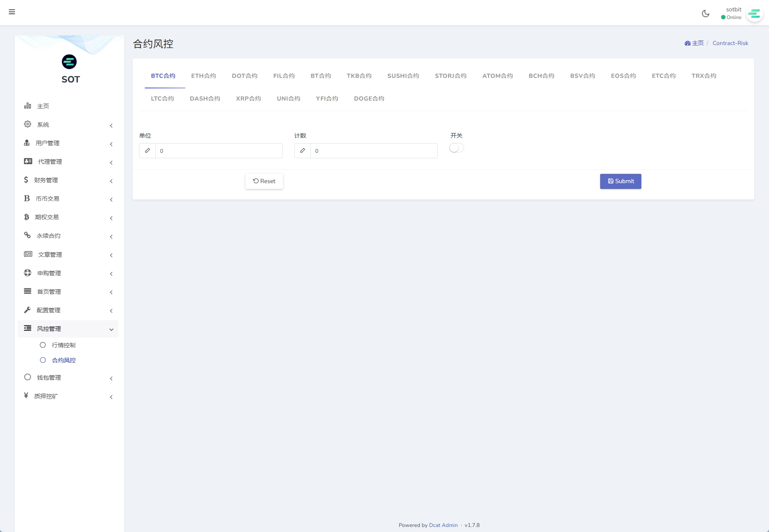This screenshot has width=769, height=532.
Task: Click the SOT logo icon
Action: (x=69, y=62)
